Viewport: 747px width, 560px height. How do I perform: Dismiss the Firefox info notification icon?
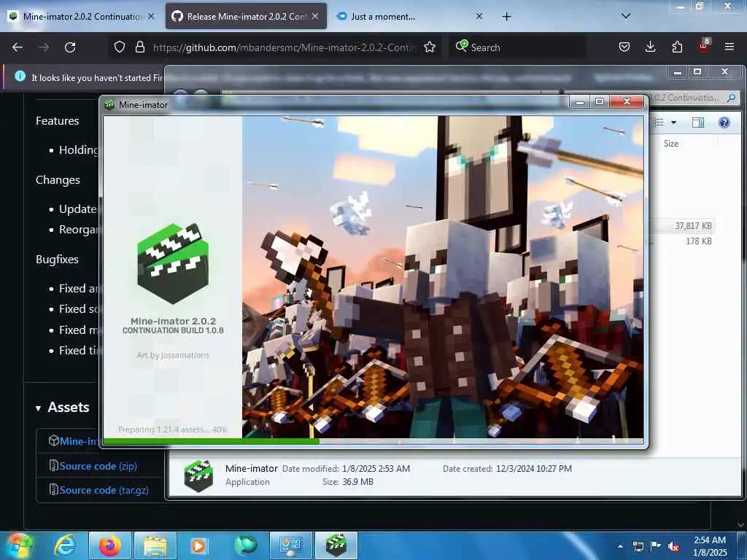click(20, 76)
